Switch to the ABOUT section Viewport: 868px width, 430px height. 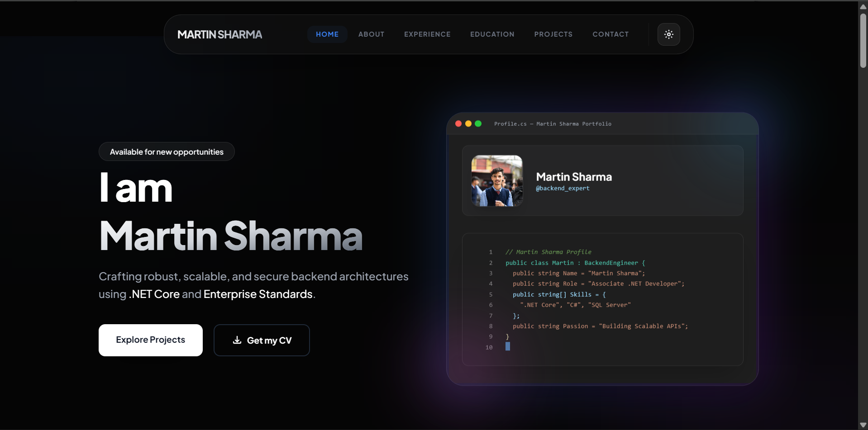pos(371,34)
